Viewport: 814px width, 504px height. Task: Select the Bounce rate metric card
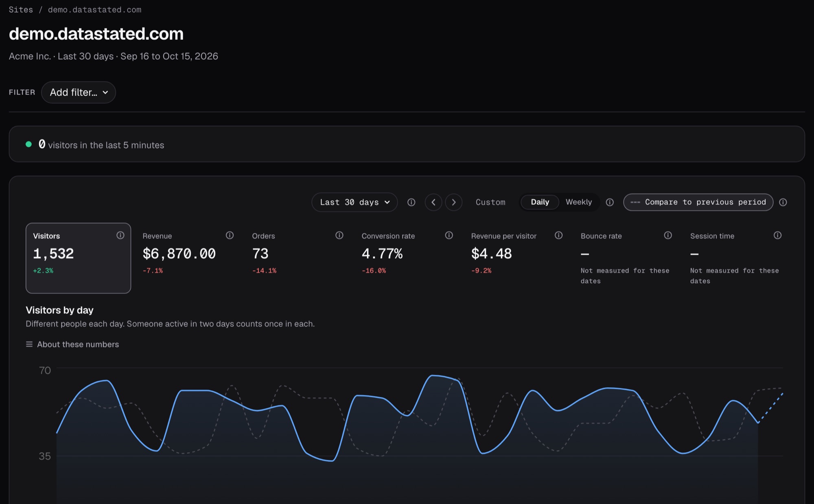click(626, 258)
